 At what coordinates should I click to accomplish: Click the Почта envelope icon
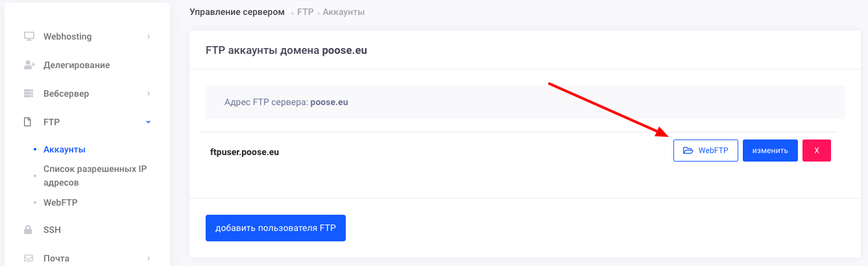click(28, 258)
